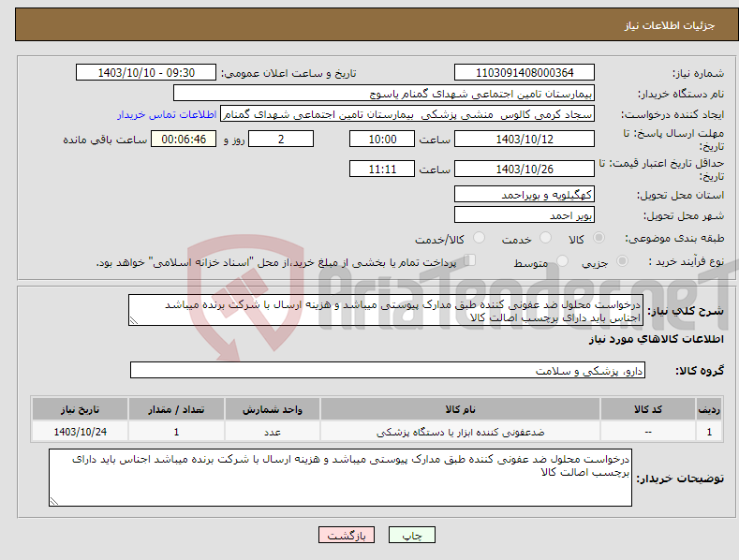
Task: Click the deadline hour field 10:00
Action: click(382, 139)
